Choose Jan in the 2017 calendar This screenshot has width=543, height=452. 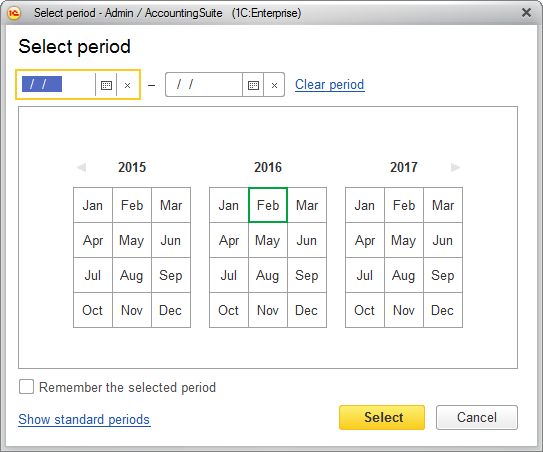coord(365,205)
